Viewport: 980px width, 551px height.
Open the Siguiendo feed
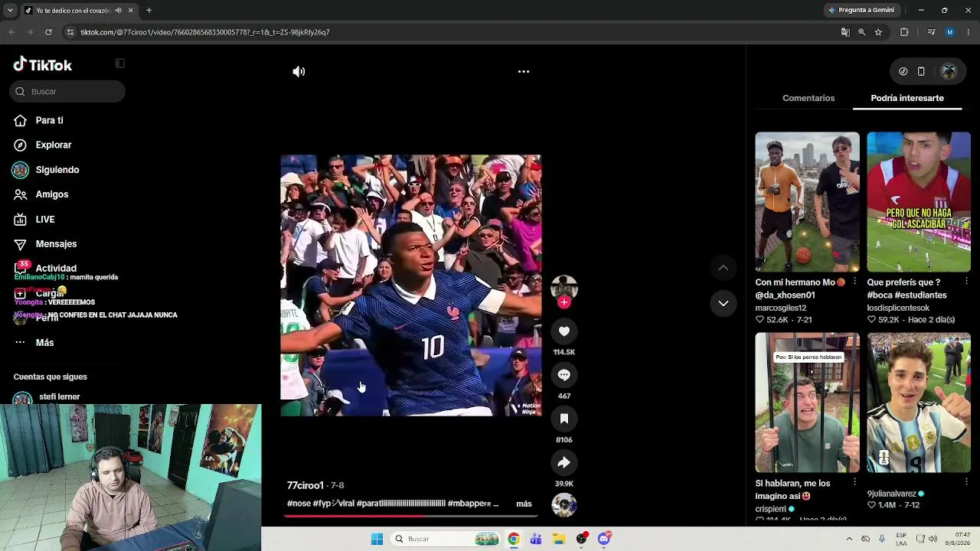coord(57,170)
